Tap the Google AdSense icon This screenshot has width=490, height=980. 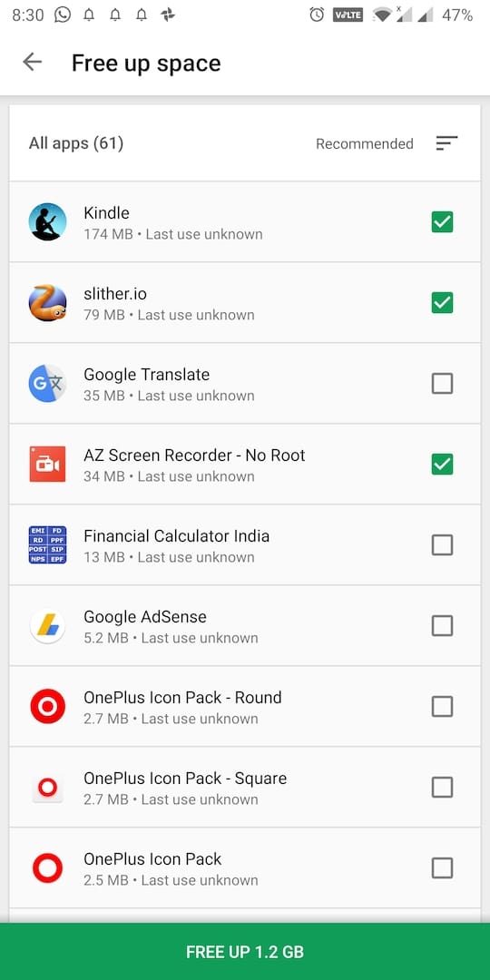pyautogui.click(x=47, y=625)
